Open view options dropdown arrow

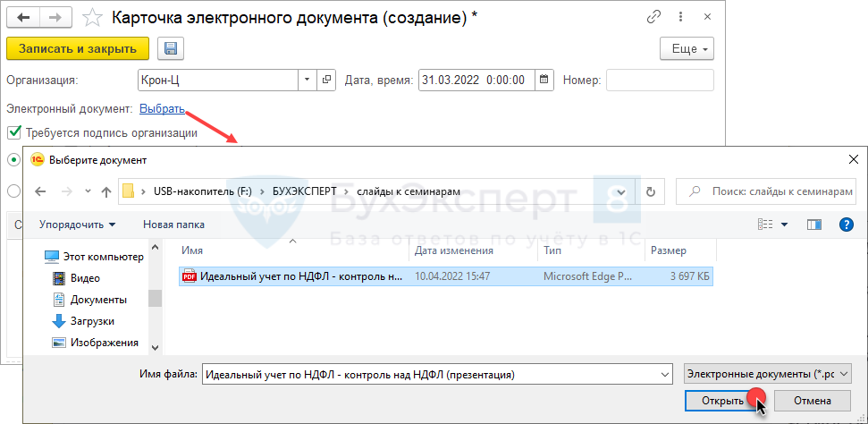[784, 225]
